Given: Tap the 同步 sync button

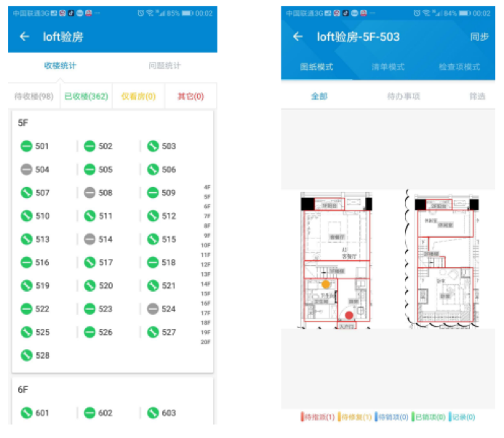Looking at the screenshot, I should tap(479, 36).
